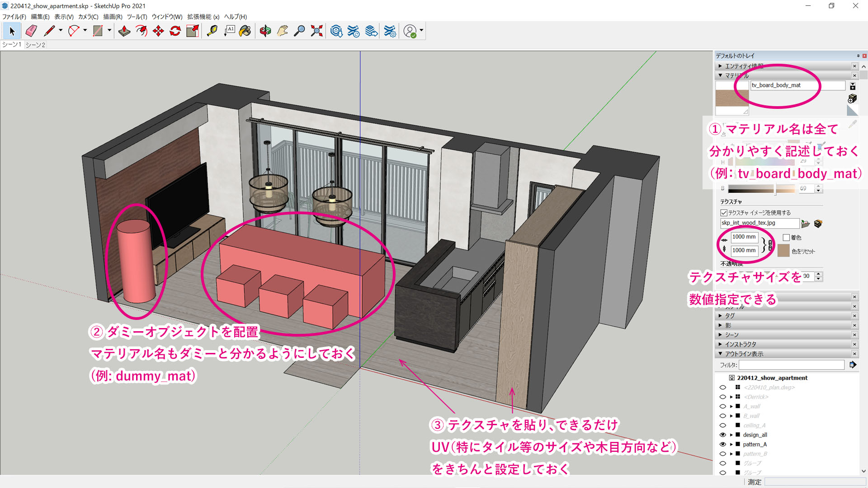Show the hidden Derrick component
This screenshot has height=488, width=868.
point(722,397)
